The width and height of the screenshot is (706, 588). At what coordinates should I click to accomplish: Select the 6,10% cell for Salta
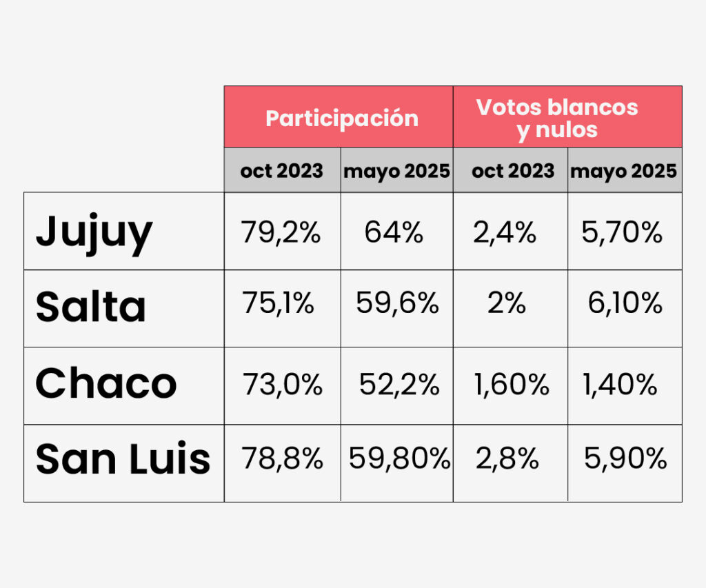[x=625, y=303]
